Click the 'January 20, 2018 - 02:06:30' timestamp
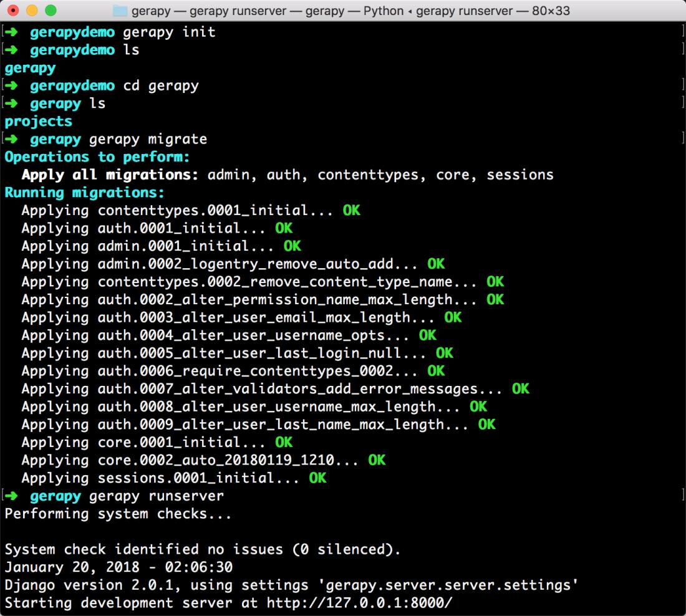 pyautogui.click(x=118, y=567)
